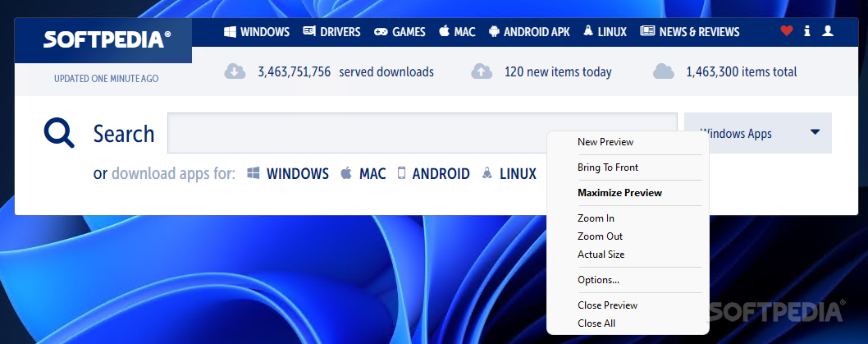Click the 1,463,300 items total text
Screen dimensions: 868x344
[x=742, y=72]
